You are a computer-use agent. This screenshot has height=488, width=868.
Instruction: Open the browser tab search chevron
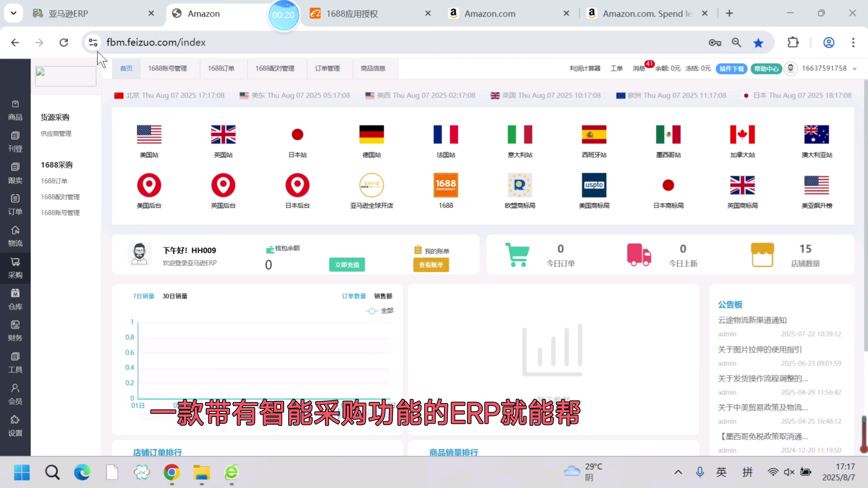pos(14,14)
